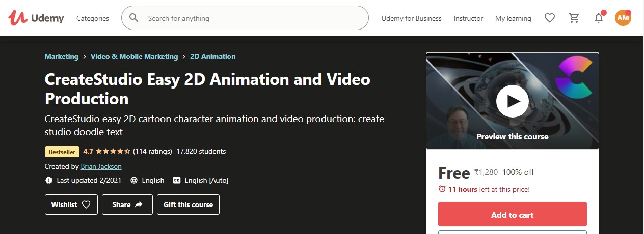Open the Categories menu
The height and width of the screenshot is (234, 644).
[93, 18]
